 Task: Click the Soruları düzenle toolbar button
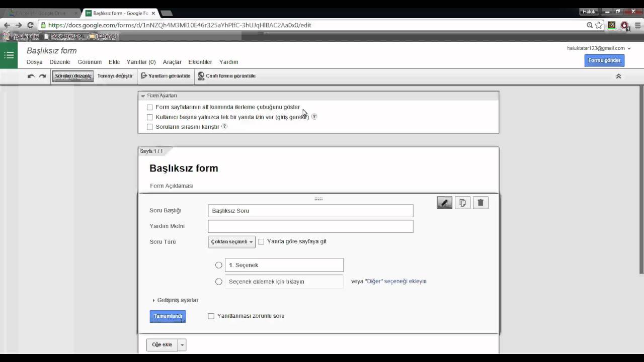pyautogui.click(x=73, y=76)
